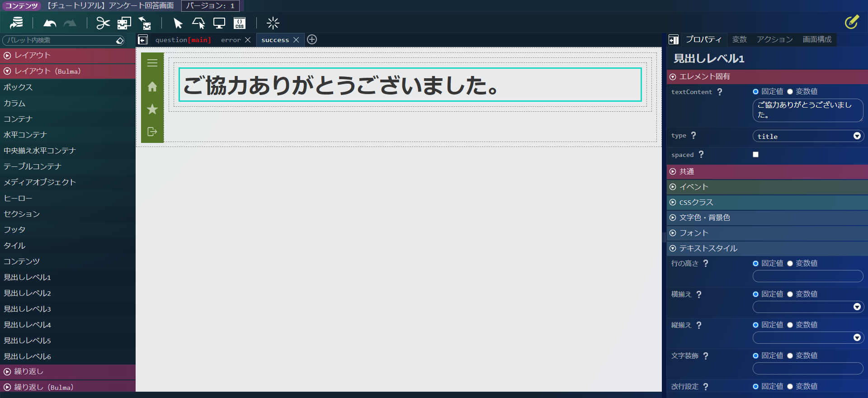Select the container pointer selection tool

point(198,23)
